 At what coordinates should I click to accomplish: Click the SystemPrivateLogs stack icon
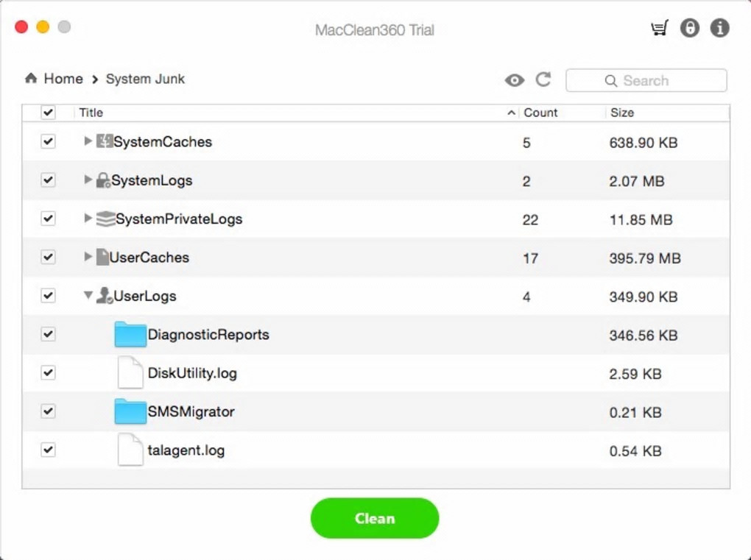point(105,219)
